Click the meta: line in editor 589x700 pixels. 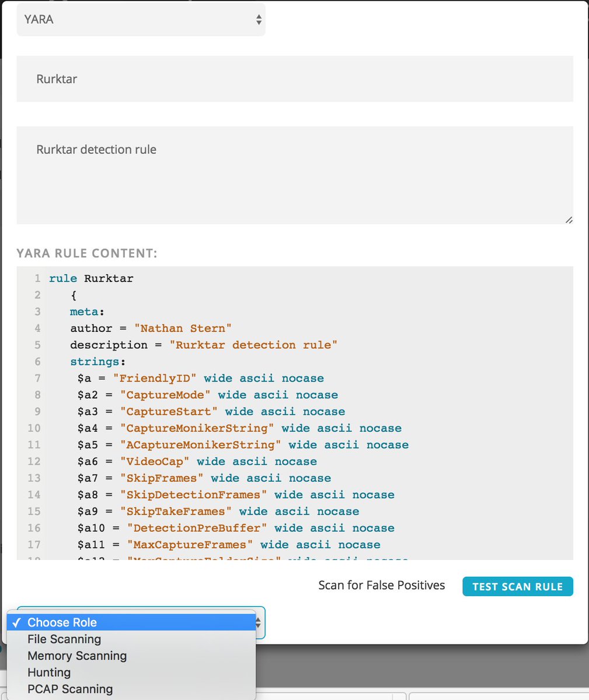pos(88,311)
